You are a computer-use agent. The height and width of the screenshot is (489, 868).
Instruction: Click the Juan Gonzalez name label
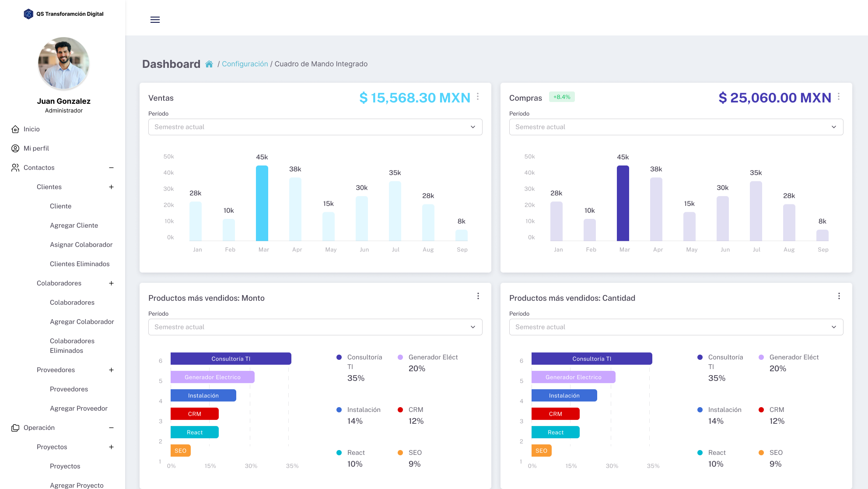point(64,101)
